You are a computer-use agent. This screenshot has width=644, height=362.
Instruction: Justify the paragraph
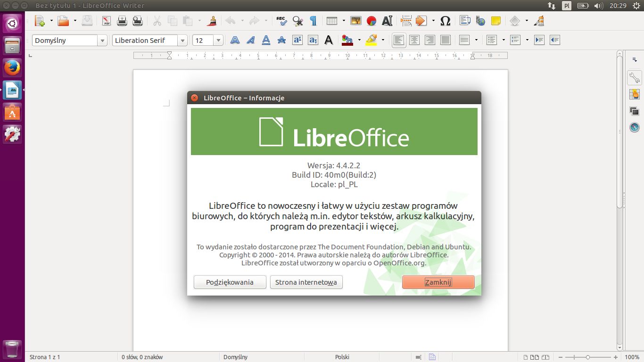[x=445, y=40]
